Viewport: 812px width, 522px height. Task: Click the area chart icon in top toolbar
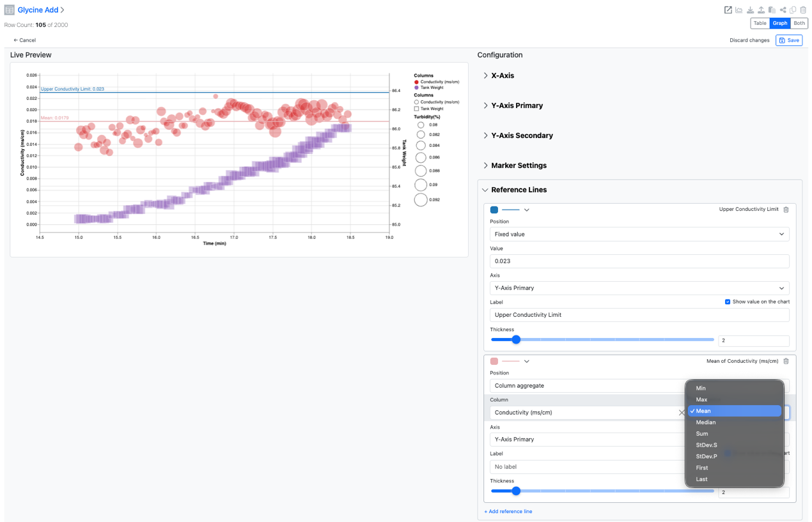tap(738, 10)
